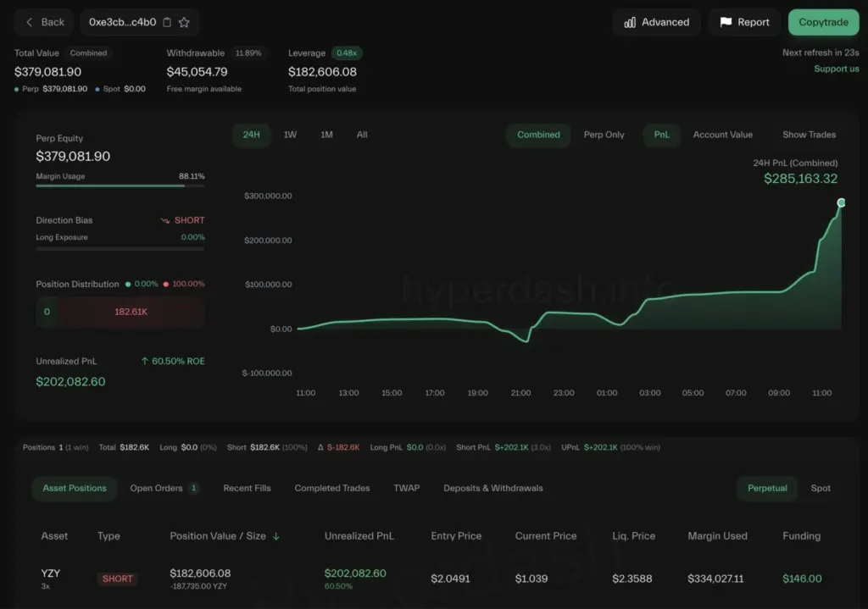Click the copy icon next to the wallet address

click(x=167, y=23)
